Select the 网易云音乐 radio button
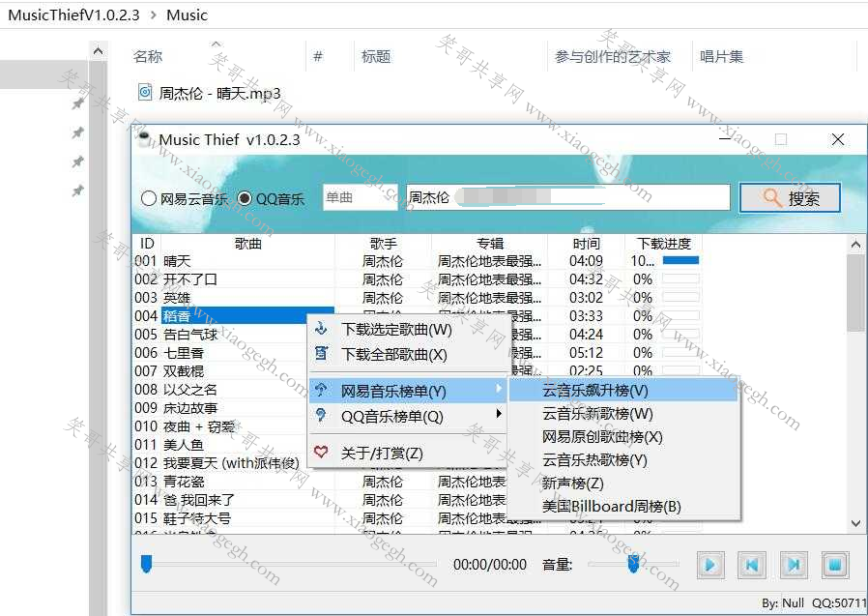 click(148, 198)
